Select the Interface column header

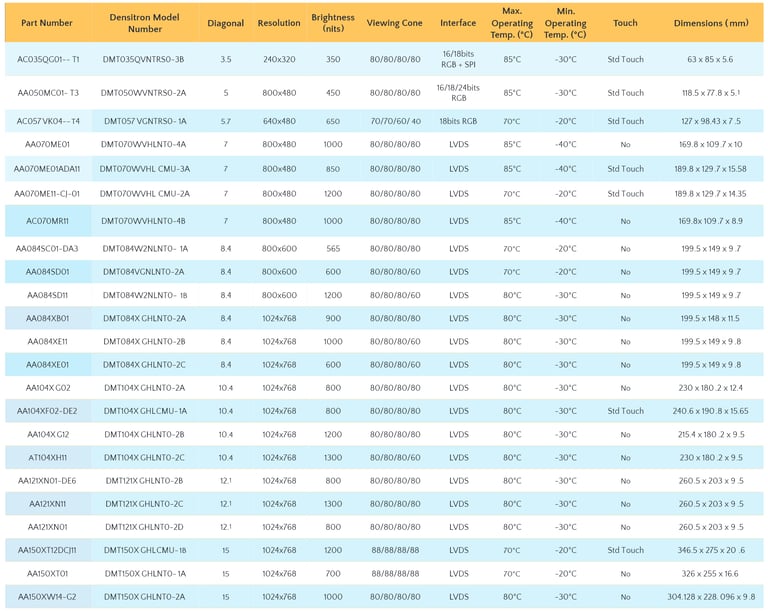[x=458, y=23]
